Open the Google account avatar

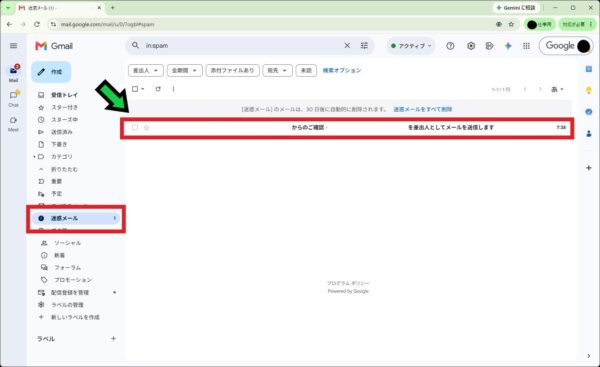coord(583,46)
